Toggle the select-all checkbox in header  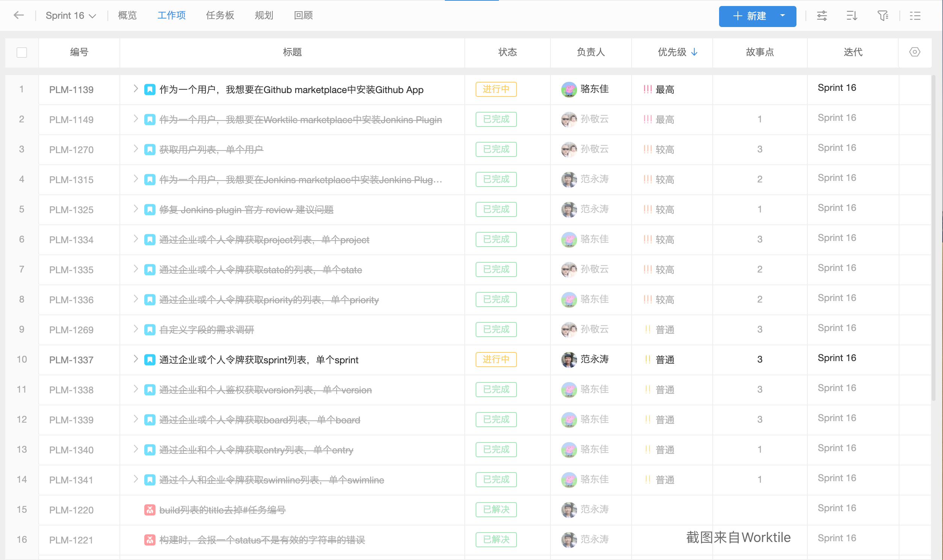pos(22,52)
